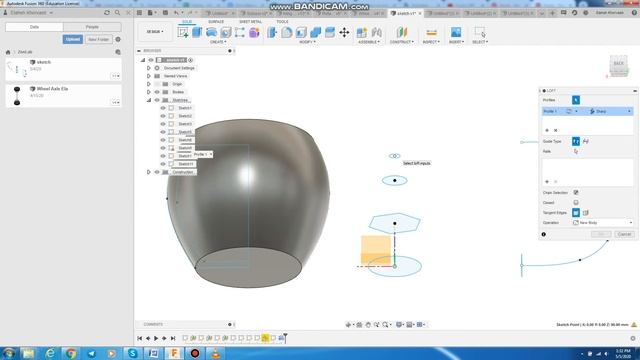Expand the Construction folder

[x=149, y=172]
